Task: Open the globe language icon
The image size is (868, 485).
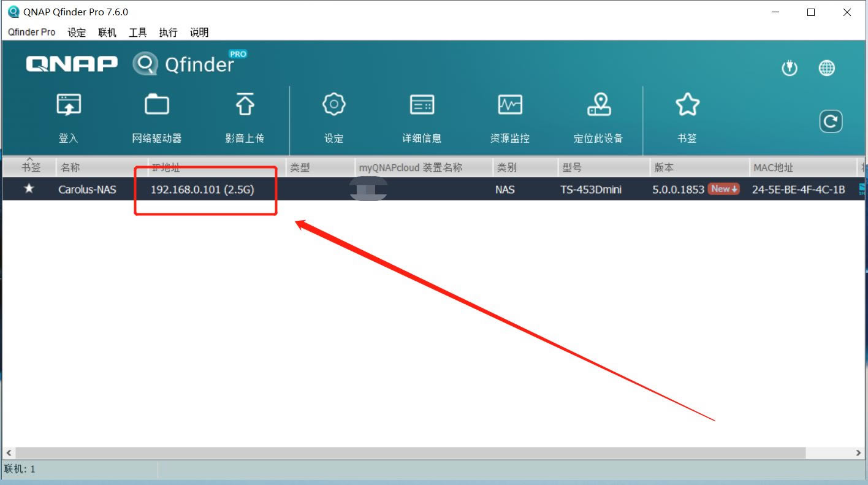Action: (x=827, y=68)
